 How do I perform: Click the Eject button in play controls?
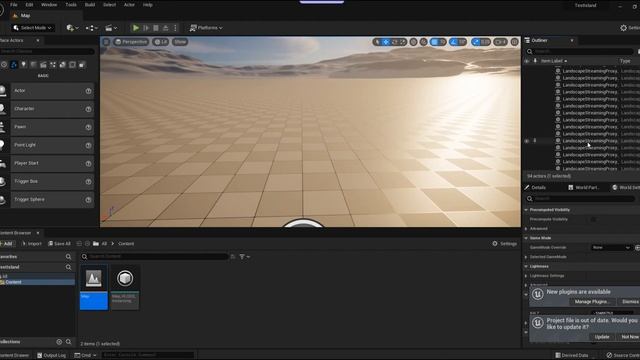coord(165,28)
